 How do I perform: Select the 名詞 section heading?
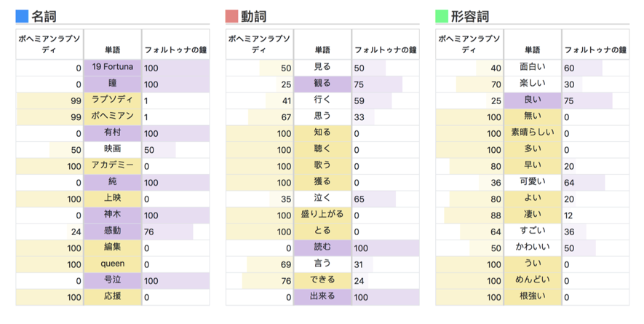click(x=44, y=17)
